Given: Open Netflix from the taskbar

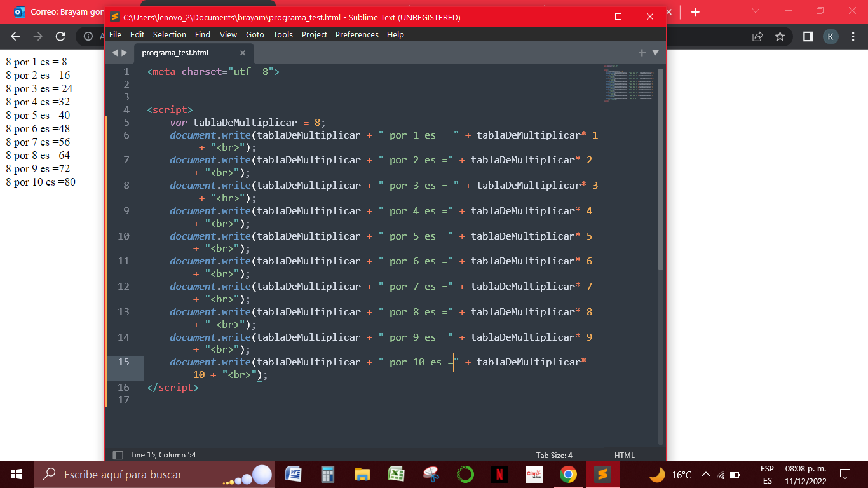Looking at the screenshot, I should 499,475.
